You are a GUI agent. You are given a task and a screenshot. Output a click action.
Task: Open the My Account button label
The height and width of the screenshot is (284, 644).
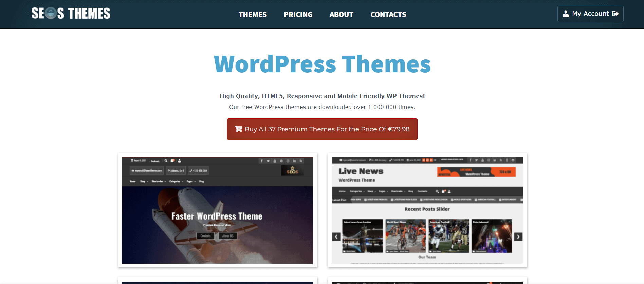[x=590, y=14]
